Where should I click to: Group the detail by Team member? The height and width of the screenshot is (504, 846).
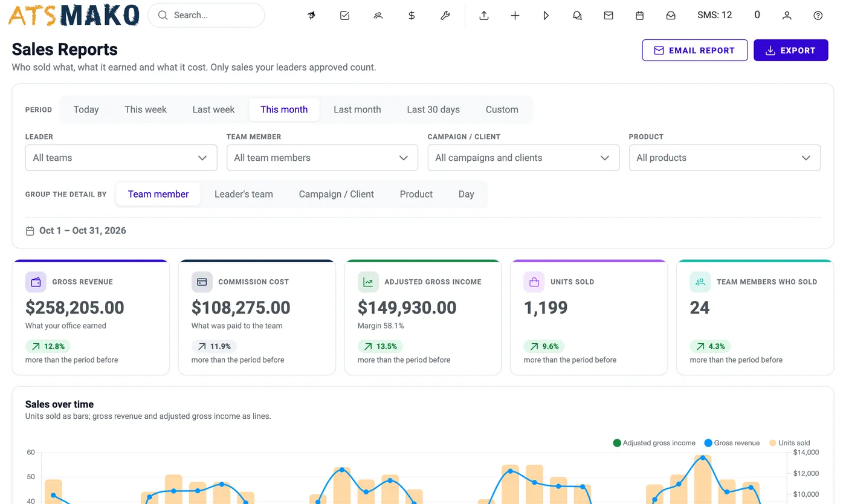coord(158,194)
